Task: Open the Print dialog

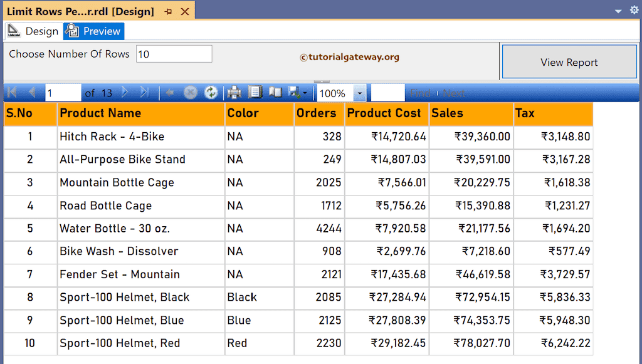Action: pyautogui.click(x=234, y=92)
